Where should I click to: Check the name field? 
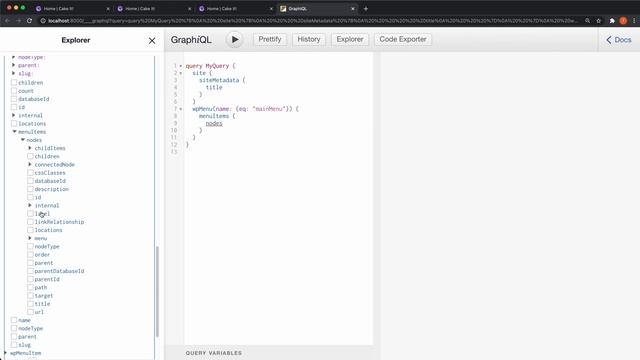[x=14, y=320]
